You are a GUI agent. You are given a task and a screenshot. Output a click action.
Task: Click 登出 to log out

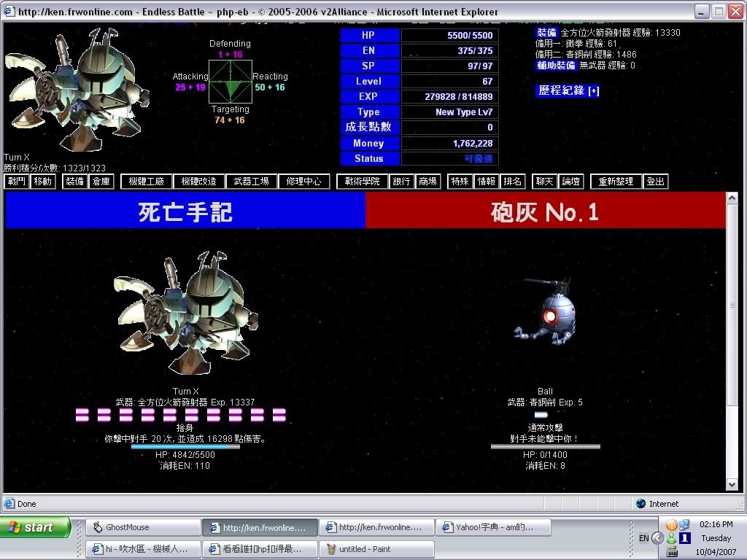656,182
